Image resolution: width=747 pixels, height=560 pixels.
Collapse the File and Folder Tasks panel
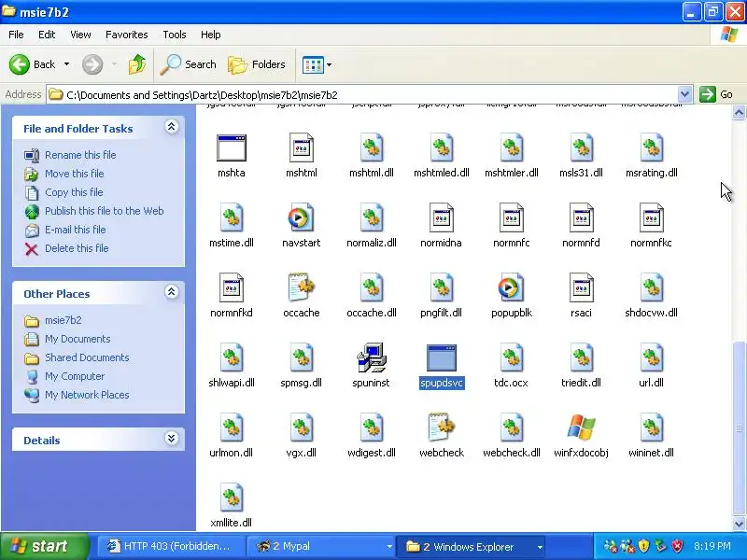tap(172, 127)
